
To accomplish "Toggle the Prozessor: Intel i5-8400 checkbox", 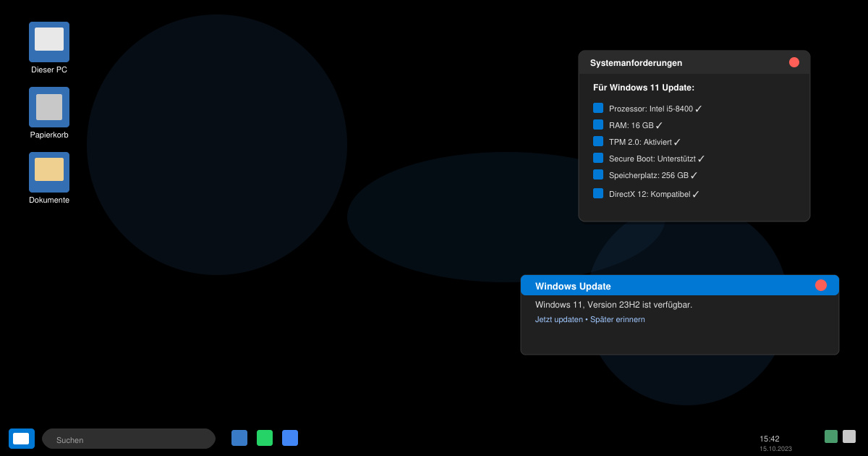I will point(598,108).
